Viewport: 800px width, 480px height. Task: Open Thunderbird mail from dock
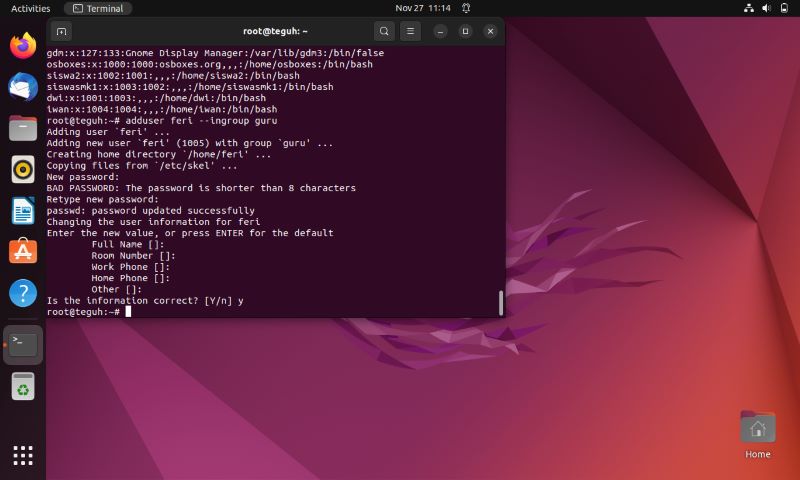(x=23, y=87)
